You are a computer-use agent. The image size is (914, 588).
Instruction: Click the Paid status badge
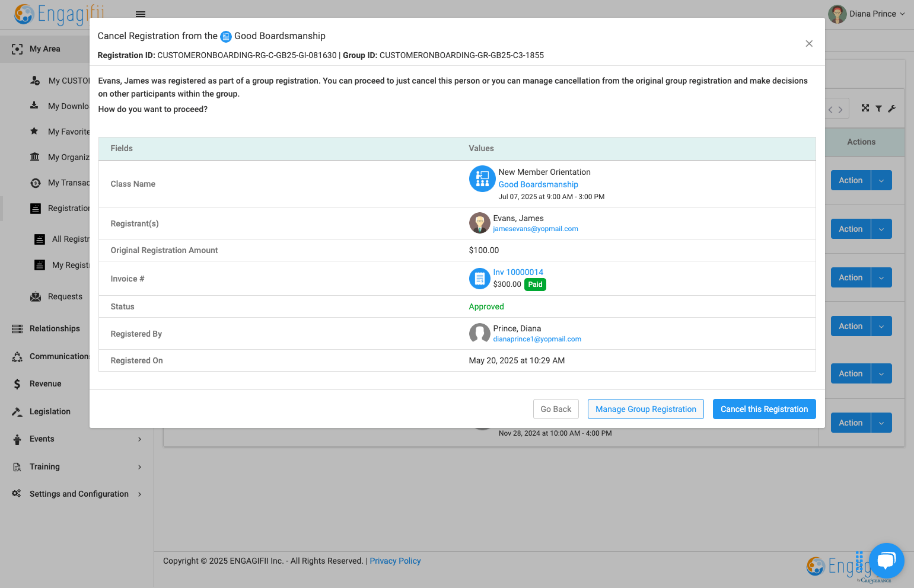535,285
